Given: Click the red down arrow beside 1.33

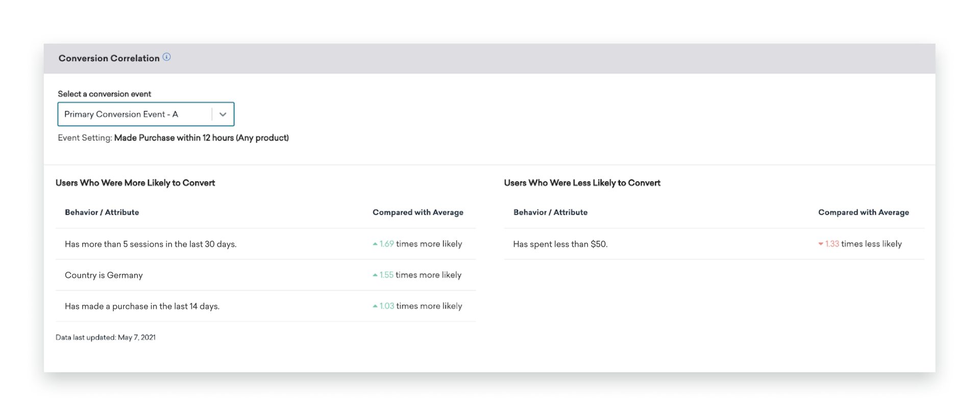Looking at the screenshot, I should (x=821, y=244).
